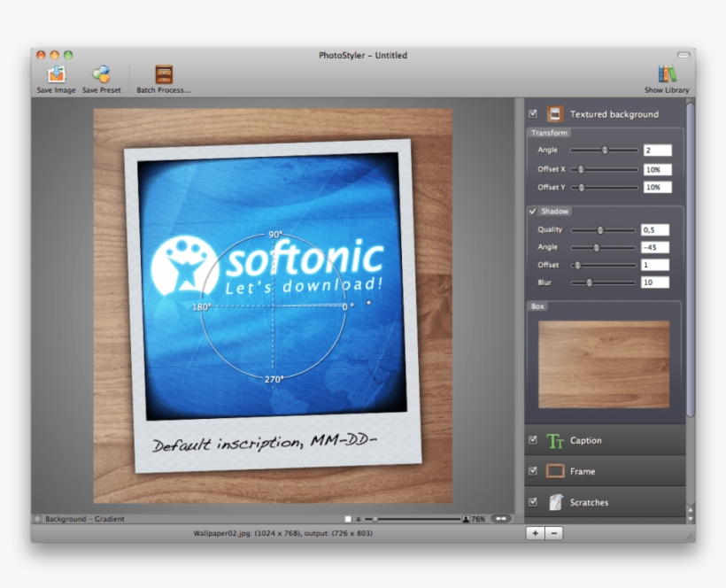
Task: Click the Scratches effect icon
Action: [x=555, y=502]
